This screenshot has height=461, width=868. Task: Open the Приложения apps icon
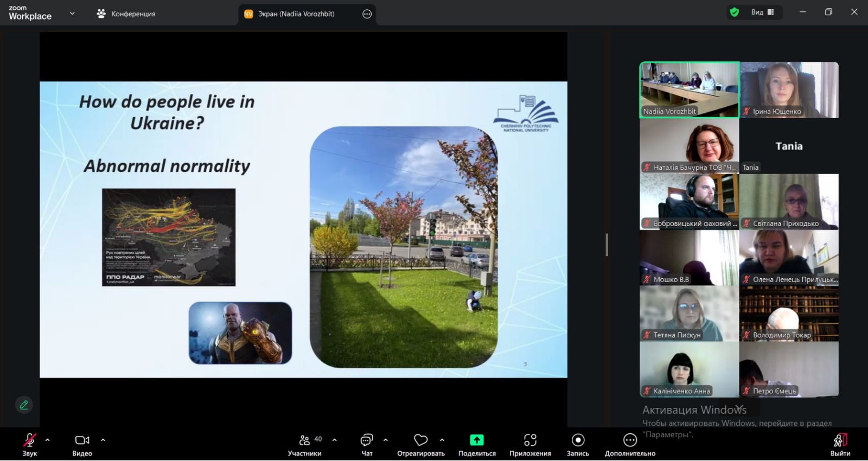click(x=530, y=440)
